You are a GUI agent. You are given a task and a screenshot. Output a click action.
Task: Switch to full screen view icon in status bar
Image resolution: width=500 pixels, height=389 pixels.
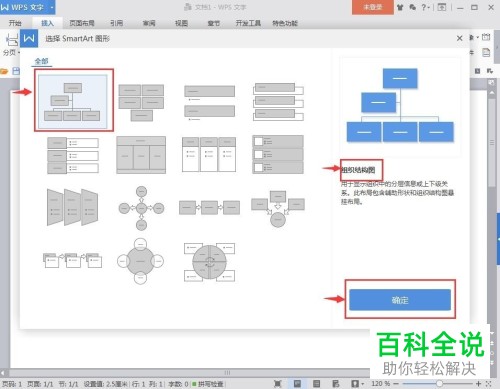click(x=278, y=384)
